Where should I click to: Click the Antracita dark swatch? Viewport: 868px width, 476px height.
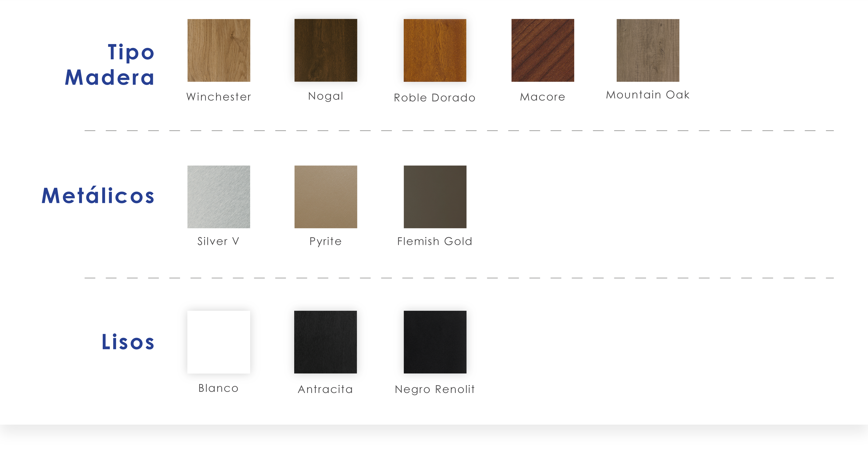[x=326, y=342]
